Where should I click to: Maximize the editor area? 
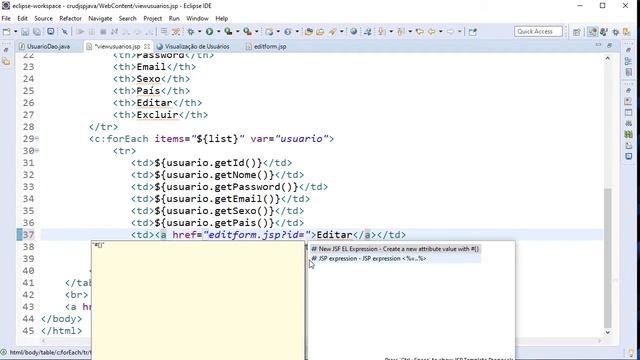pos(609,45)
